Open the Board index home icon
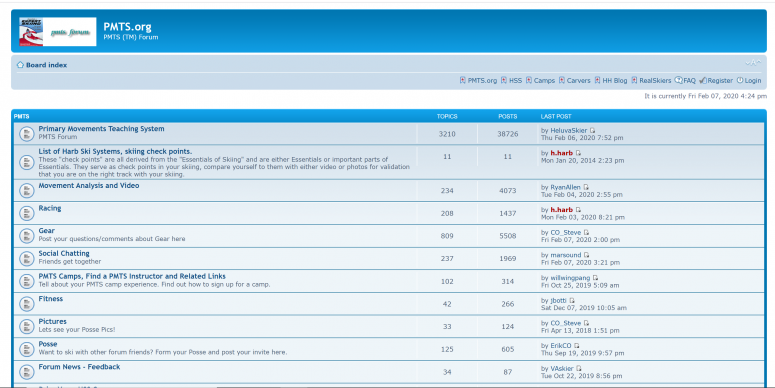 pyautogui.click(x=20, y=65)
